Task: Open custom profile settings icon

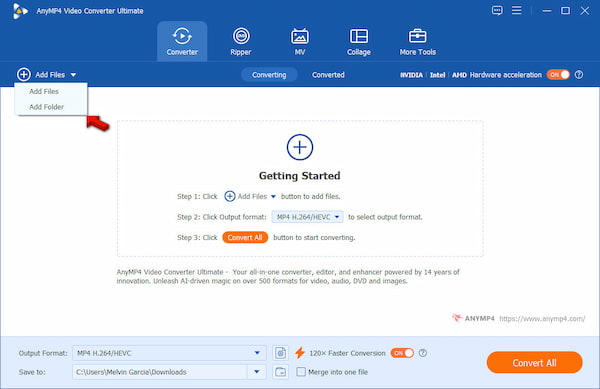Action: [280, 353]
